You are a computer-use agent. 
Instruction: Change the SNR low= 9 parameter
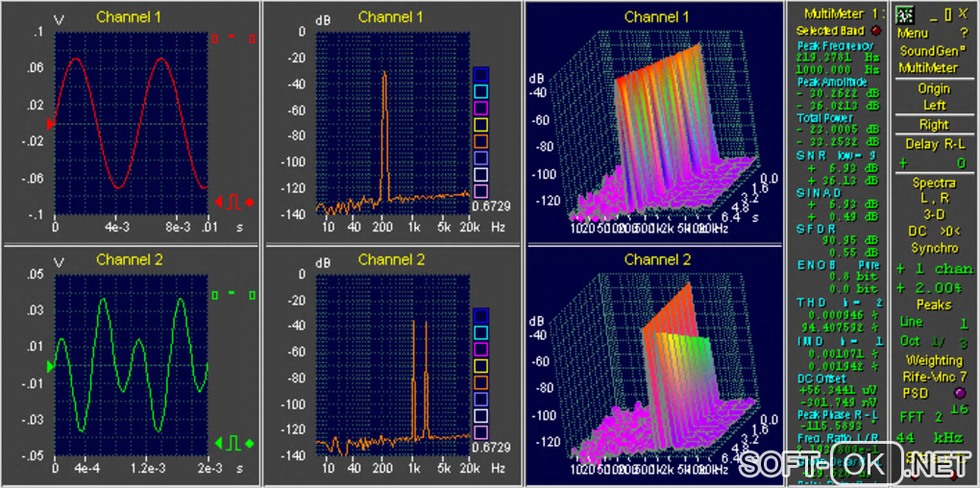click(x=838, y=155)
